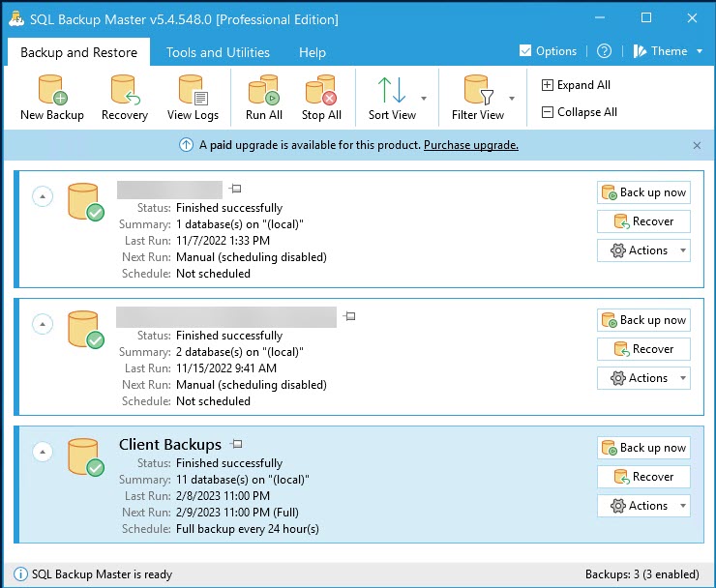This screenshot has height=588, width=716.
Task: Collapse the Client Backups job
Action: 43,452
